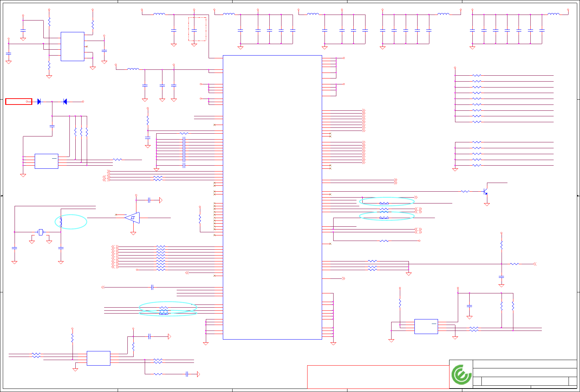Select the inductor in the top-right corner
Viewport: 580px width, 392px height.
pos(553,14)
